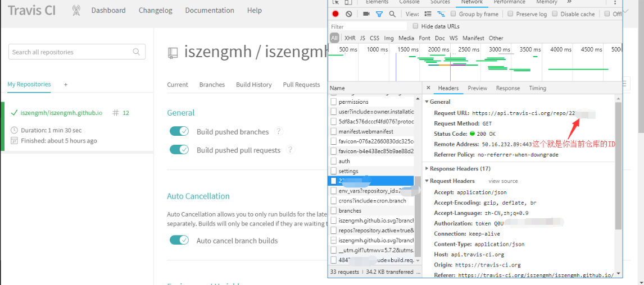Image resolution: width=644 pixels, height=285 pixels.
Task: Tick checkbox beside auth request
Action: coord(333,161)
